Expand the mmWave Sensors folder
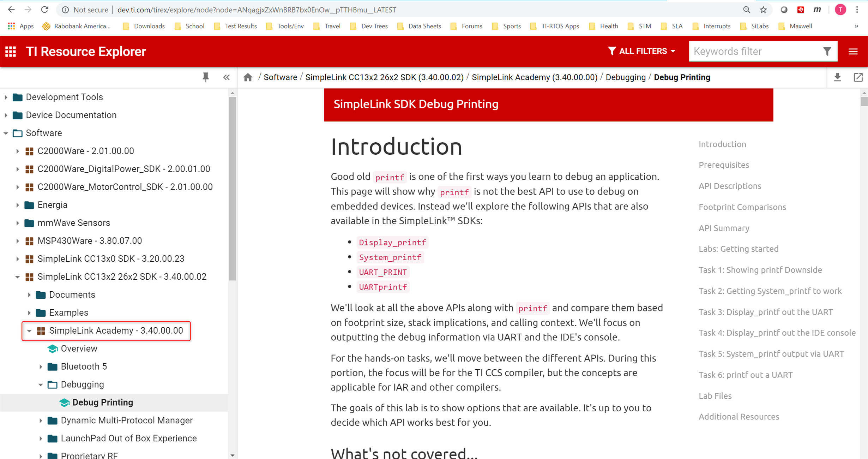Viewport: 868px width, 459px height. click(17, 223)
